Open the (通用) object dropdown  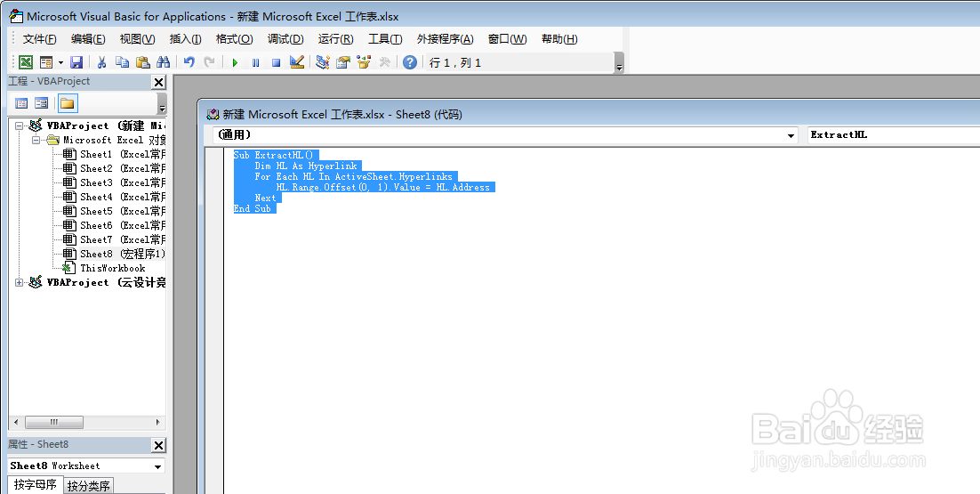point(791,135)
